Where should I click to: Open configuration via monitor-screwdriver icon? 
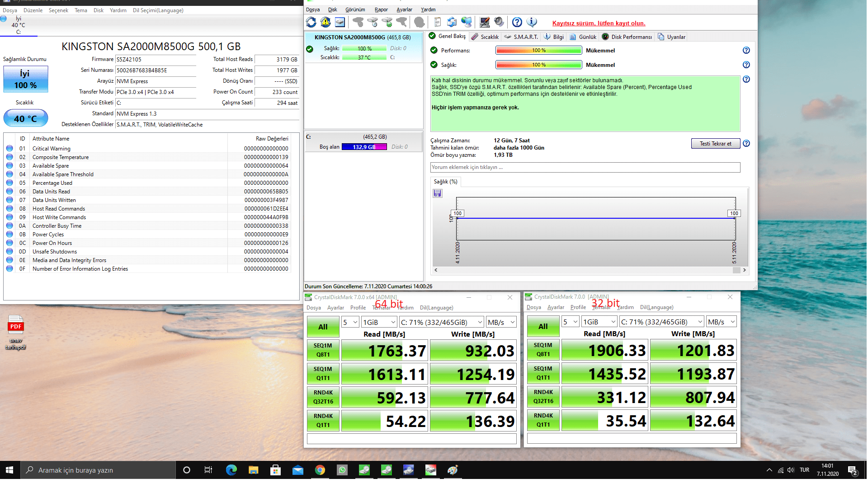[485, 22]
